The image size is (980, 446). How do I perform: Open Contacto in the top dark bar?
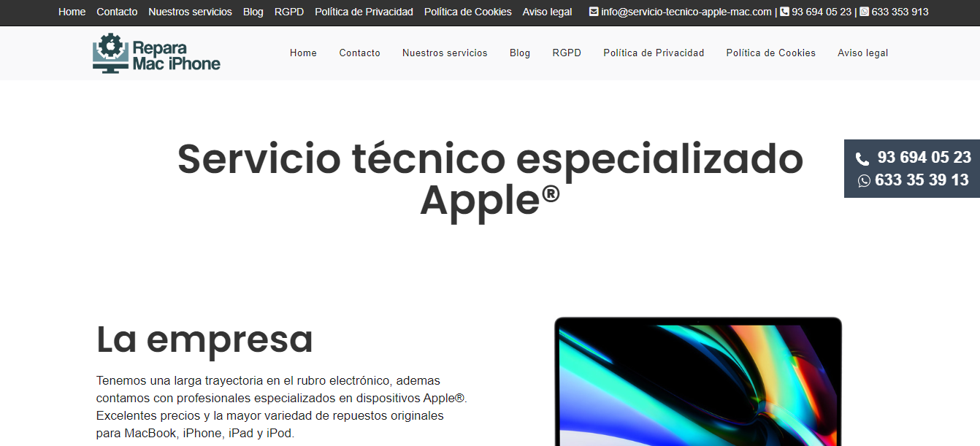click(x=117, y=12)
